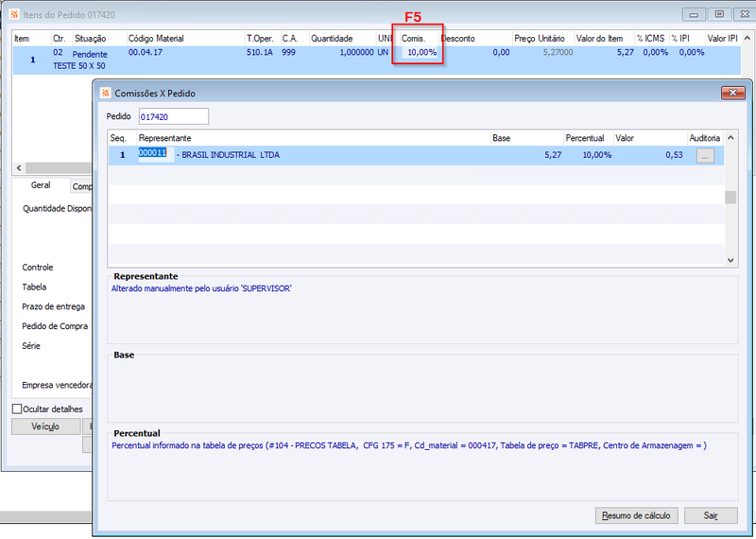The image size is (756, 539).
Task: Click the items grid scroll left arrow
Action: point(19,168)
